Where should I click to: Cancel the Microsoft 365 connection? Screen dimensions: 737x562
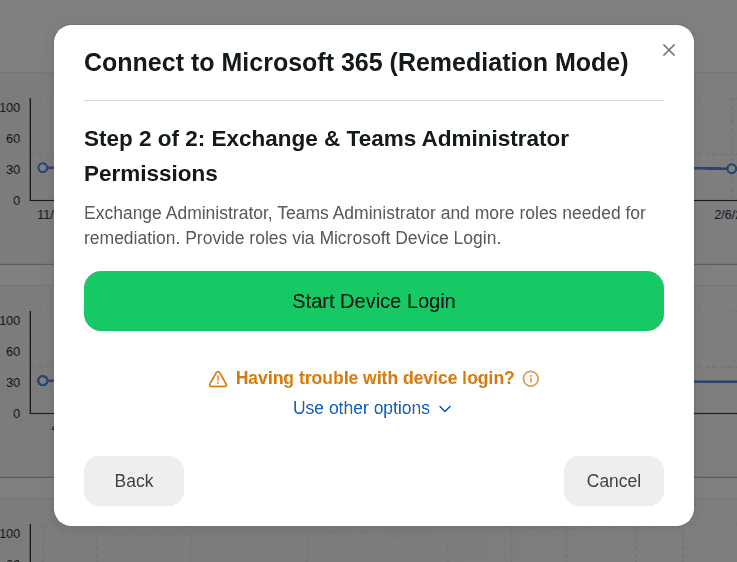click(613, 481)
